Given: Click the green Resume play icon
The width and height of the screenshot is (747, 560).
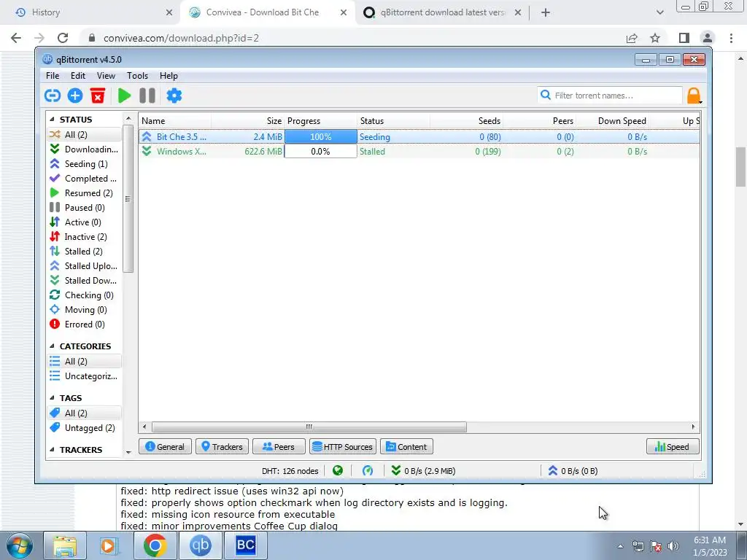Looking at the screenshot, I should 124,96.
